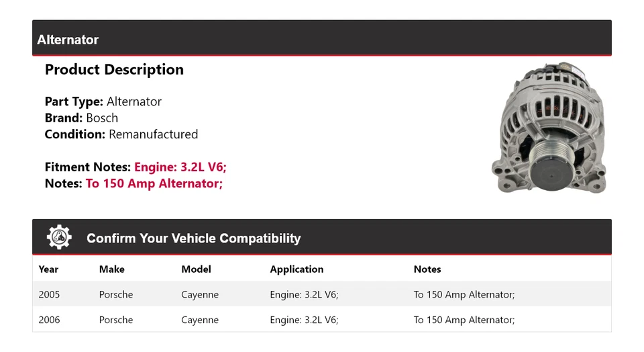Click the Application column header

click(297, 269)
